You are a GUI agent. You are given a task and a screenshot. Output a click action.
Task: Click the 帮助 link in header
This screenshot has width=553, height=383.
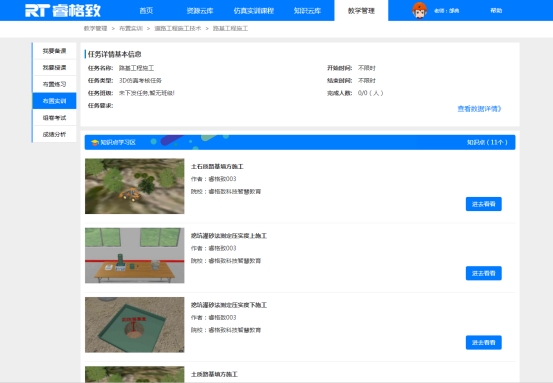(x=496, y=11)
